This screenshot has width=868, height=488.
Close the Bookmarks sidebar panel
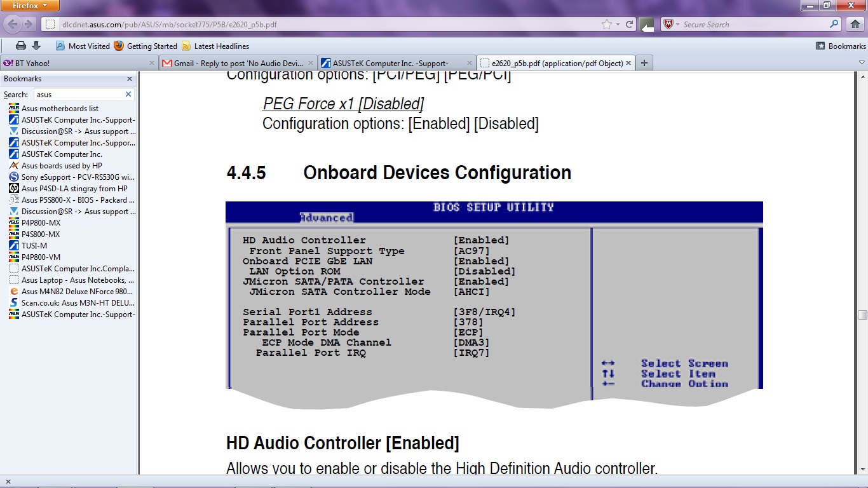coord(130,79)
